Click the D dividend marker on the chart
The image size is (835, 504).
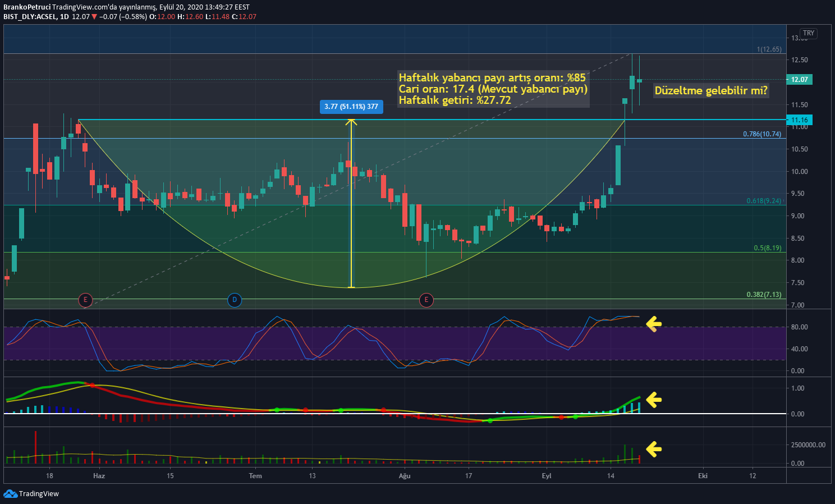pos(235,300)
